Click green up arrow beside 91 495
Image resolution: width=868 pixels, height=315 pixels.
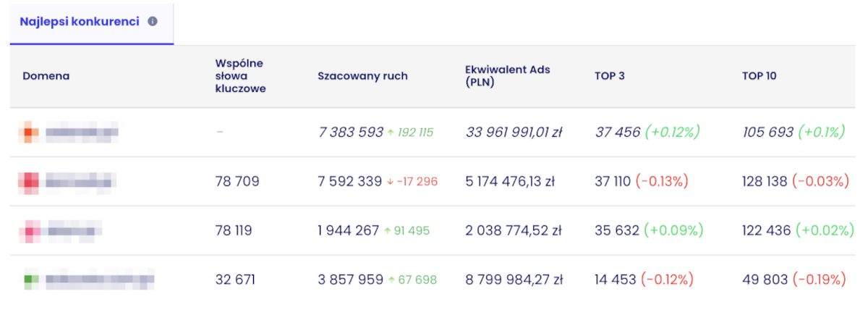[387, 231]
